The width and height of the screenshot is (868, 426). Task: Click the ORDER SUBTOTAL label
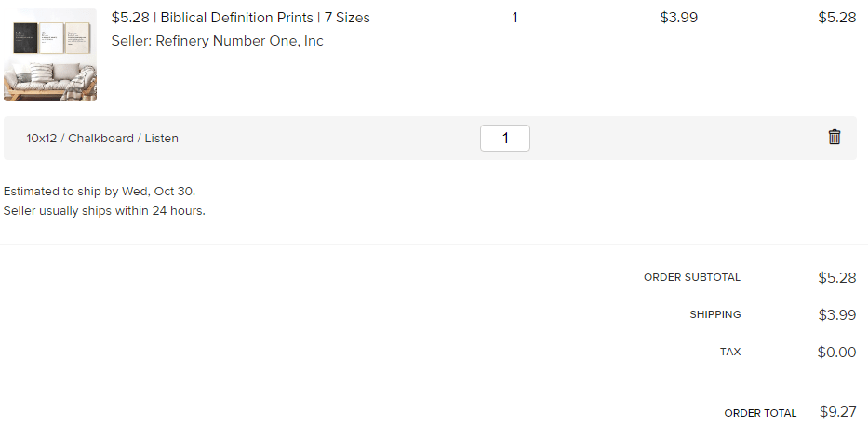(692, 278)
